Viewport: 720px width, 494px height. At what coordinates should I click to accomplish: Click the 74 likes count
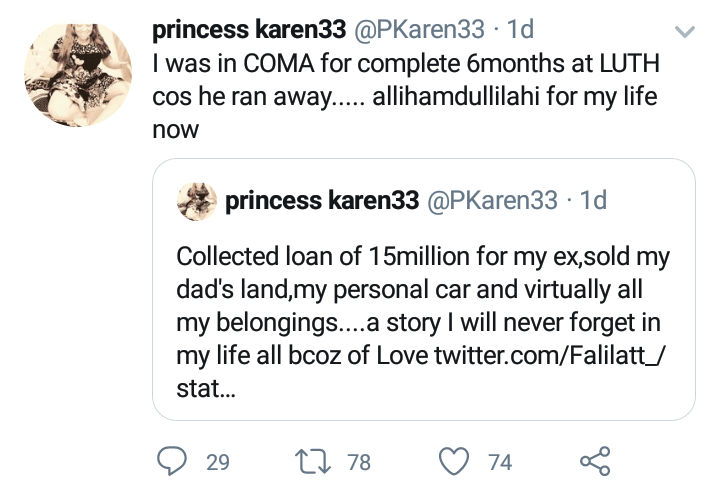coord(500,462)
